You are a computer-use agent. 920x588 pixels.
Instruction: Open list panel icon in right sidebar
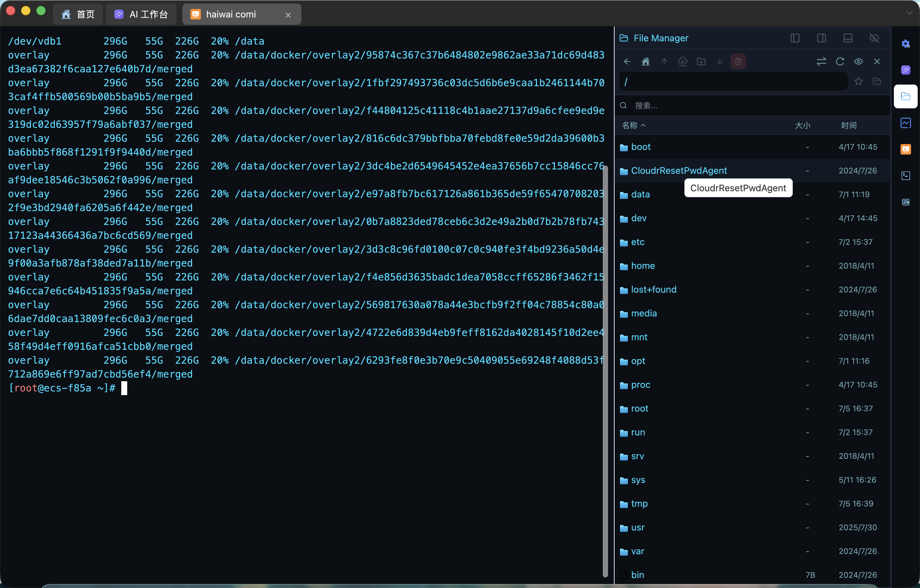click(905, 202)
